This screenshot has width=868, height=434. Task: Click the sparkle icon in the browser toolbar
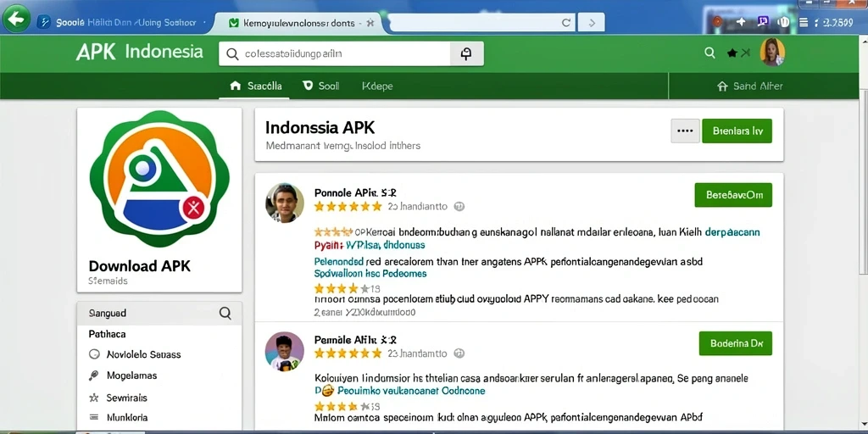click(x=741, y=22)
